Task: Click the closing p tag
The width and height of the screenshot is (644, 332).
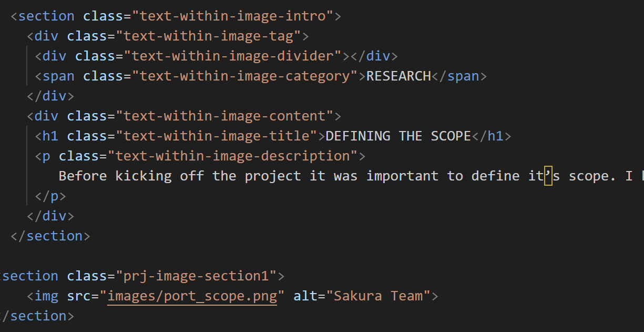Action: tap(51, 196)
